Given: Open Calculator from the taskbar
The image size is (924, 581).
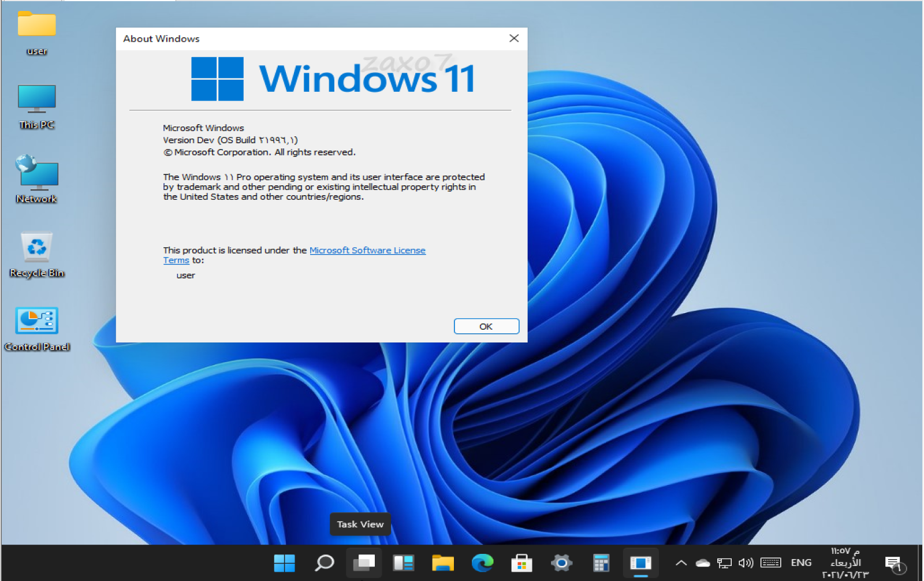Looking at the screenshot, I should click(601, 563).
